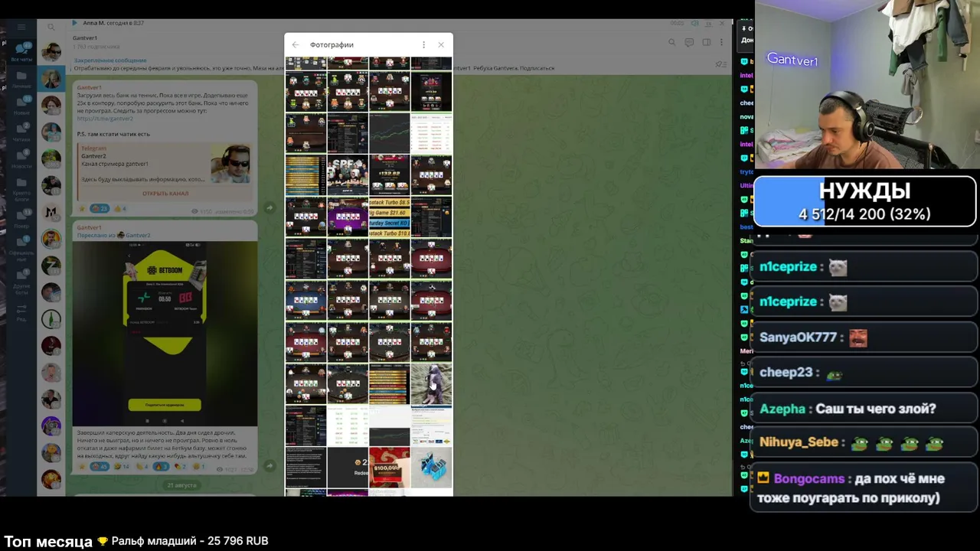Open the pinned messages list icon
The image size is (980, 551).
coord(720,64)
